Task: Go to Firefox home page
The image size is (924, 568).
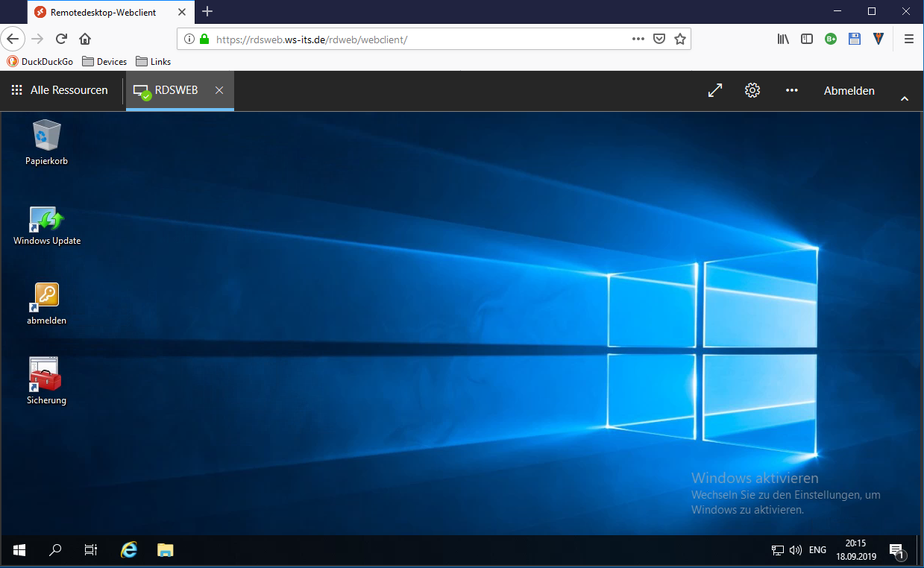Action: [85, 39]
